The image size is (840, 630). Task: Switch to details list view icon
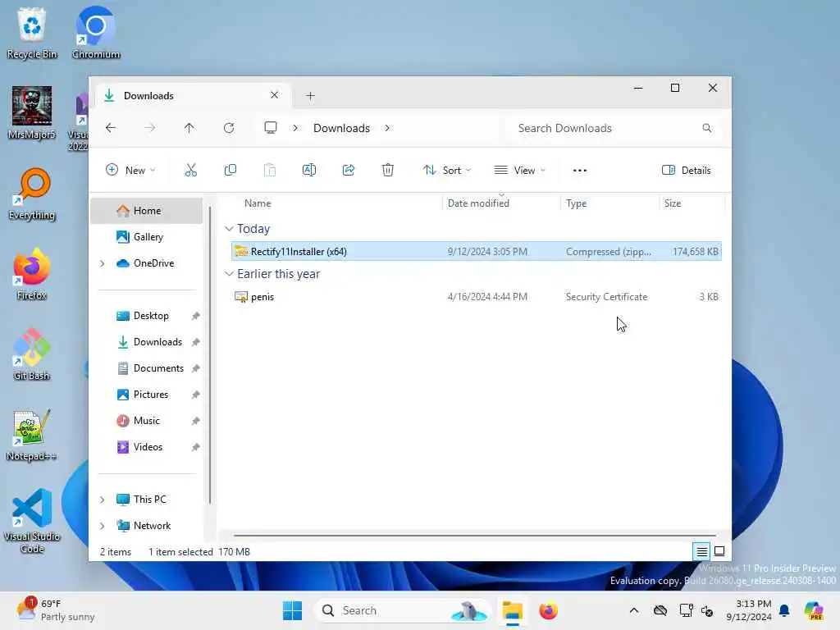[701, 551]
